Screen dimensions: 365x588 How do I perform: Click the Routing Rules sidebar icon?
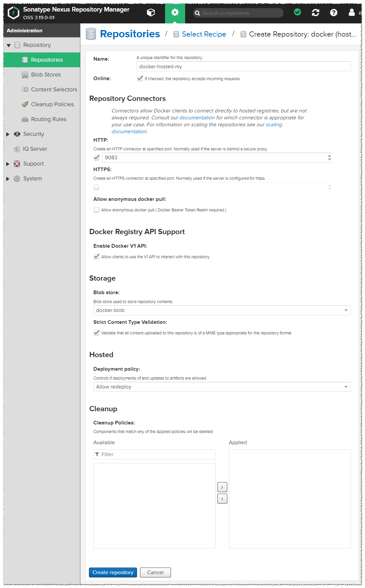tap(25, 119)
